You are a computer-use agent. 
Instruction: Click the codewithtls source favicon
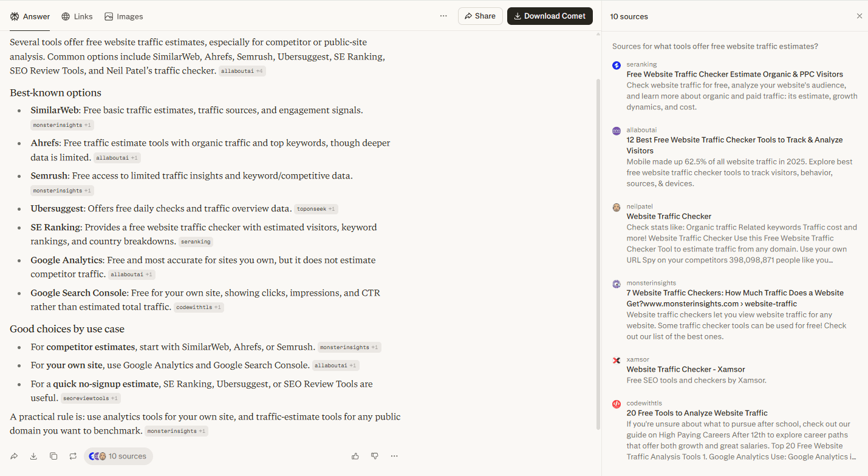[x=617, y=404]
